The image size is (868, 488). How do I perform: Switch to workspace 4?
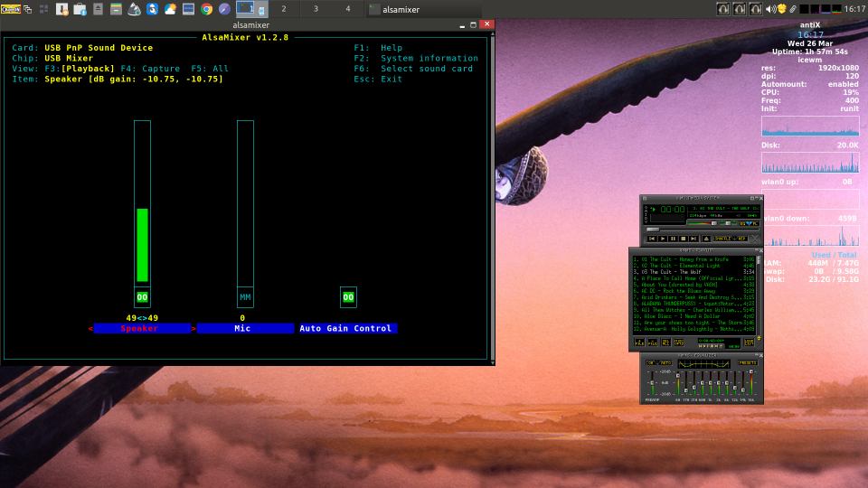pos(348,9)
